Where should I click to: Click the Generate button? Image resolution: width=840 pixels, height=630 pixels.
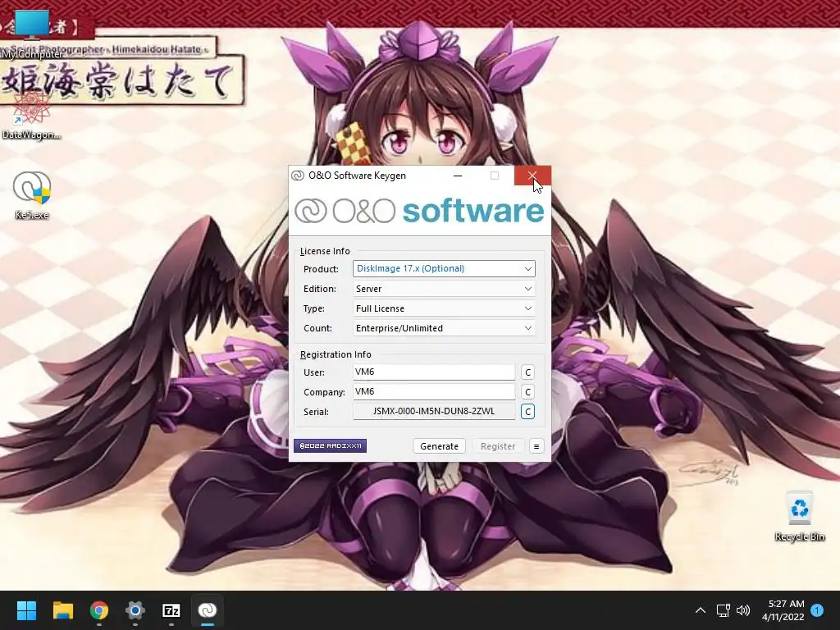point(440,446)
